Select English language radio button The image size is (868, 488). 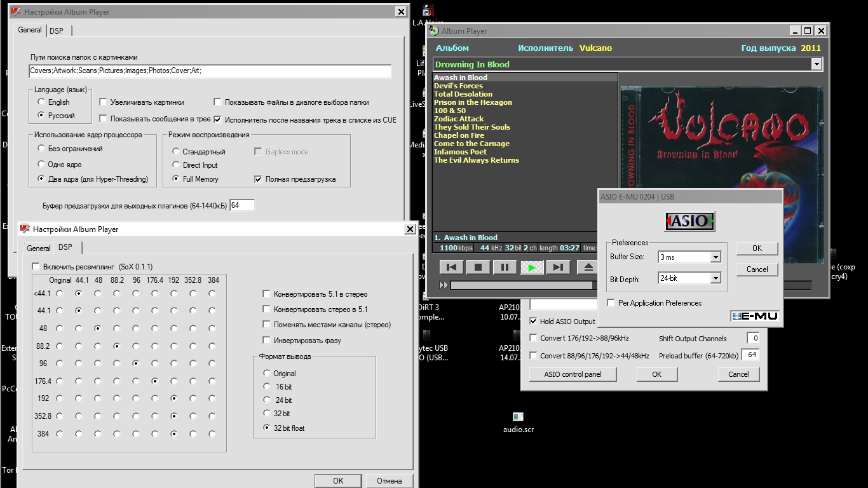(41, 102)
